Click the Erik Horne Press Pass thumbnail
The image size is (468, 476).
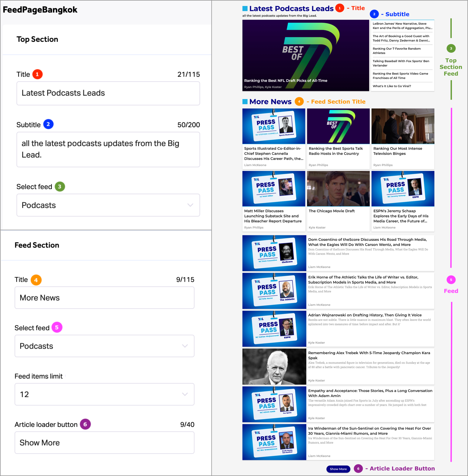[274, 291]
